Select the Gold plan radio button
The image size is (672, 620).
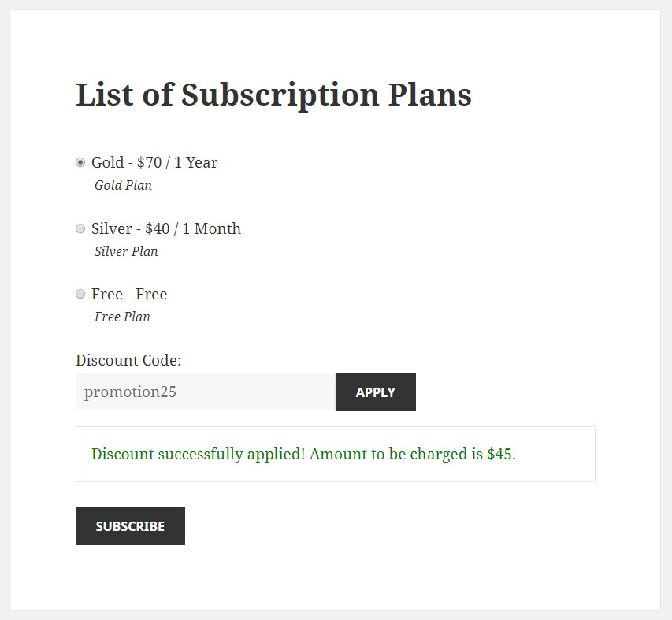[x=80, y=163]
